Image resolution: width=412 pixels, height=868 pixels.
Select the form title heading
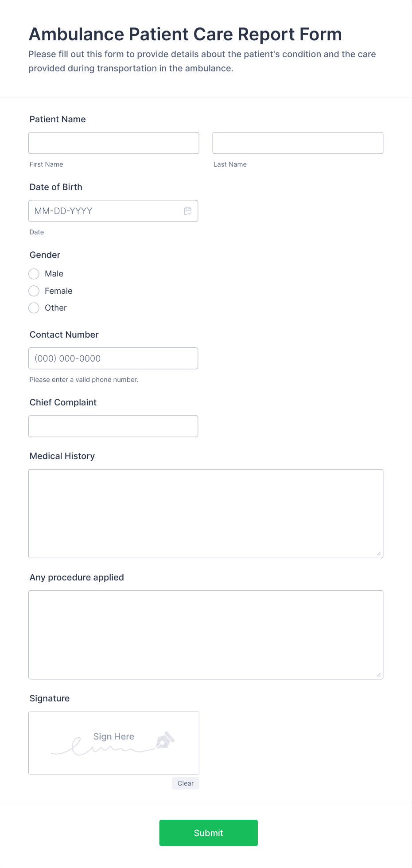(x=185, y=34)
